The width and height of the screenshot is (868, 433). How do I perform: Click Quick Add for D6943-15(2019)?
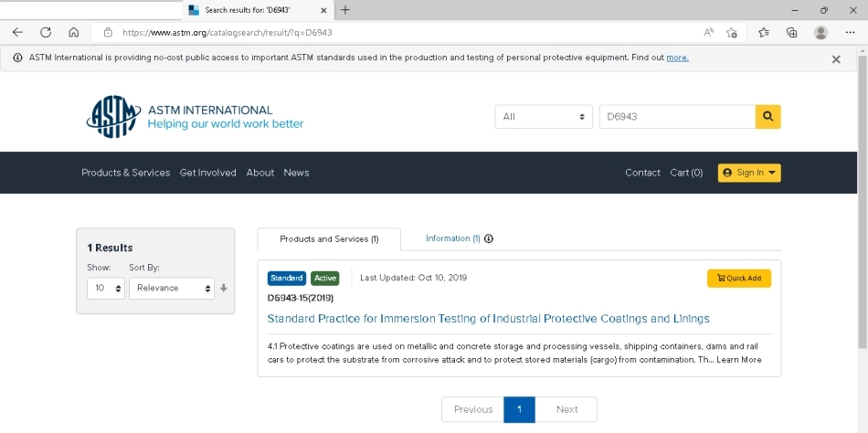coord(738,278)
